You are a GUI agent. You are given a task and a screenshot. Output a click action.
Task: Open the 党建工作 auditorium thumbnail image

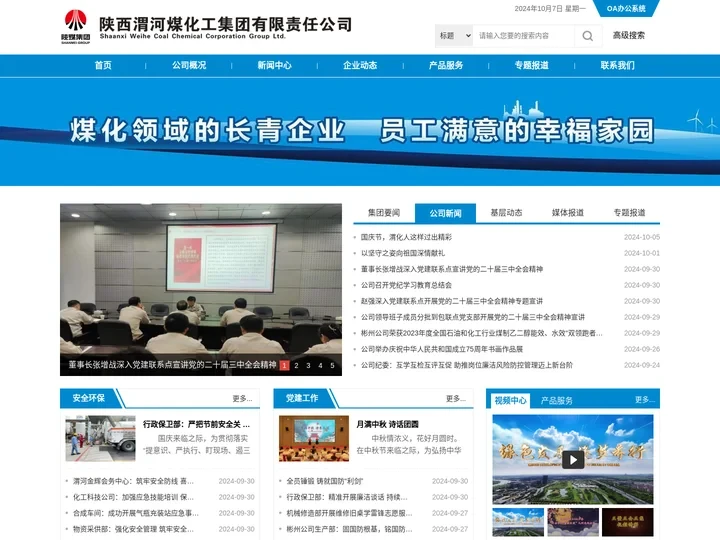314,439
